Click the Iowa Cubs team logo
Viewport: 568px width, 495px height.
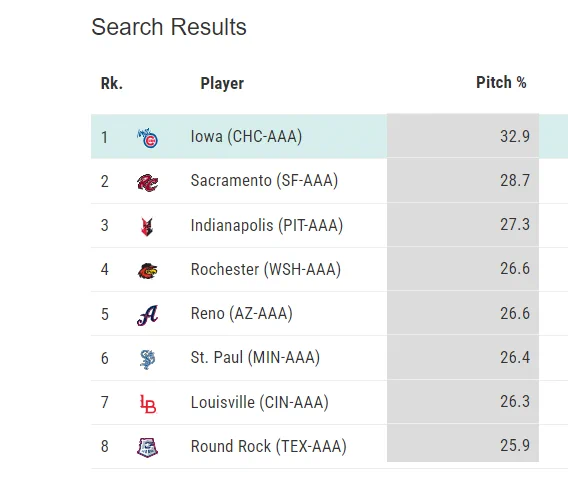coord(147,138)
